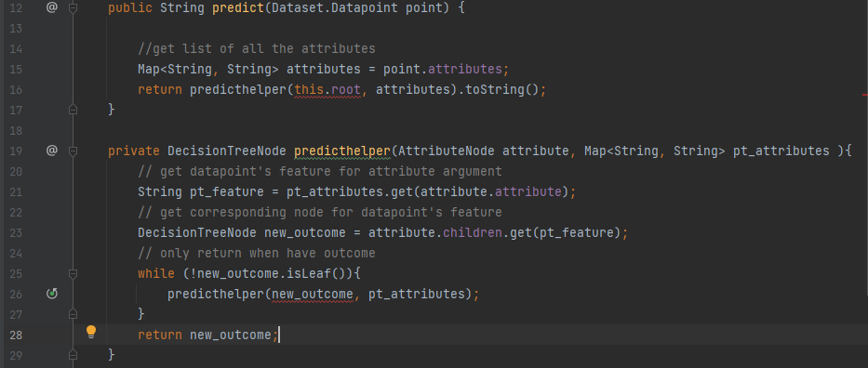Click the comment about datapoint's feature for attribute argument
The width and height of the screenshot is (868, 368).
(x=320, y=171)
